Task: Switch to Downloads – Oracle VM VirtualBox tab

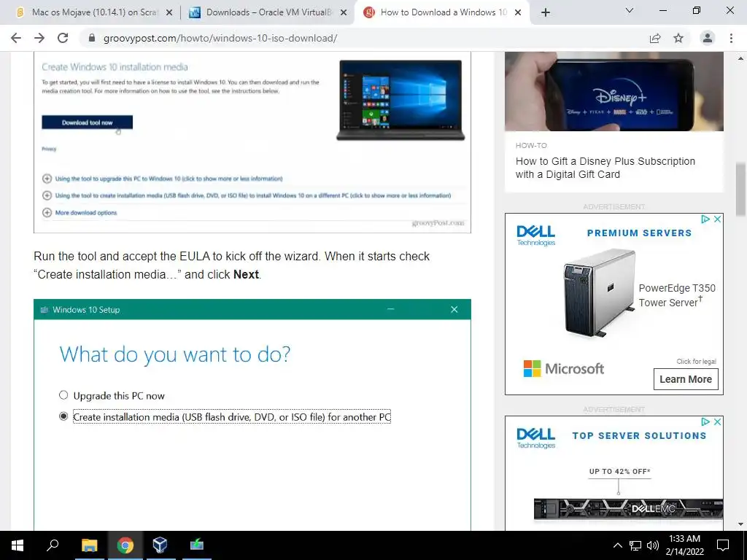Action: 269,13
